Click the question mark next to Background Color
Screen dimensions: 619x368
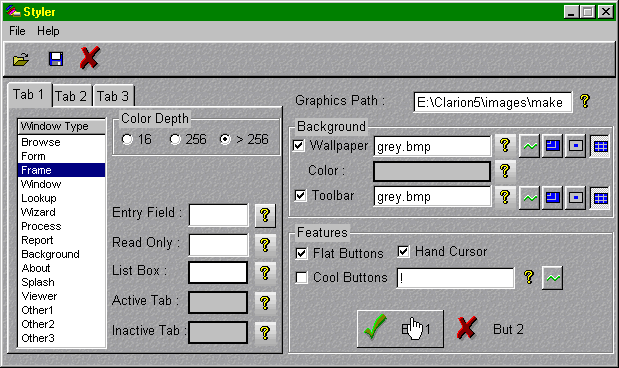coord(505,171)
